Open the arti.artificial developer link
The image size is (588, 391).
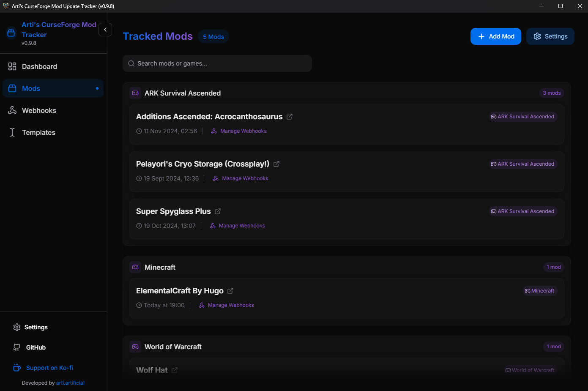pos(70,383)
